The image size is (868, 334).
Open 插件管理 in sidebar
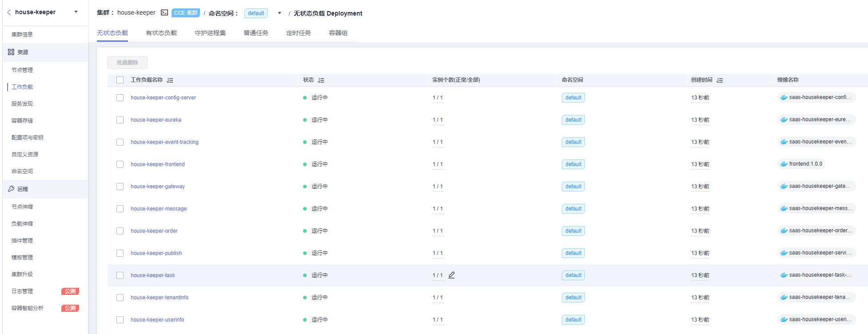(x=22, y=241)
